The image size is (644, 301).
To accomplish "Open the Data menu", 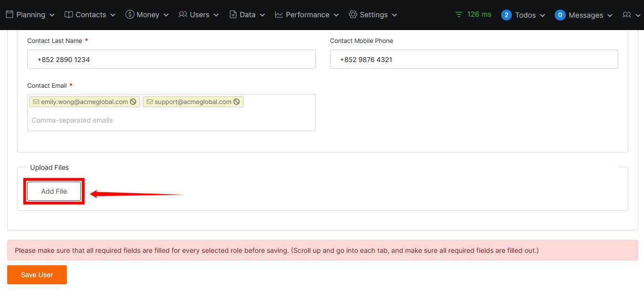I will [247, 15].
